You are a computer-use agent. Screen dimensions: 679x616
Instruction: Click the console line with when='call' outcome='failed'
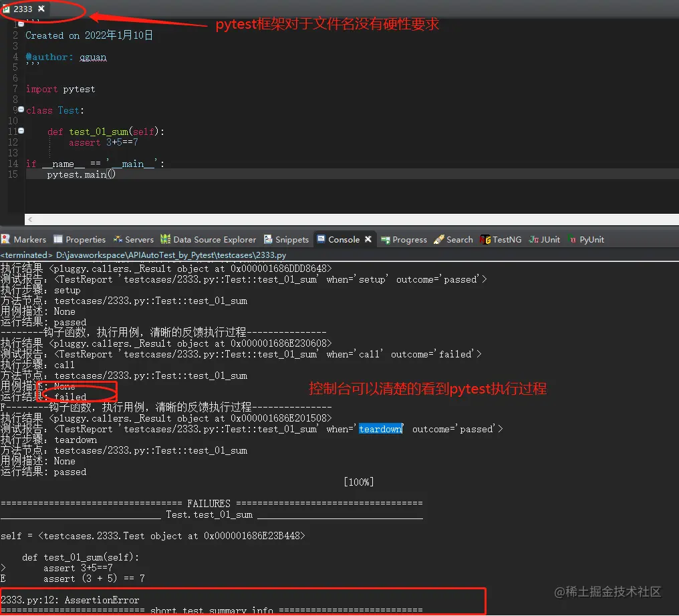(x=241, y=354)
